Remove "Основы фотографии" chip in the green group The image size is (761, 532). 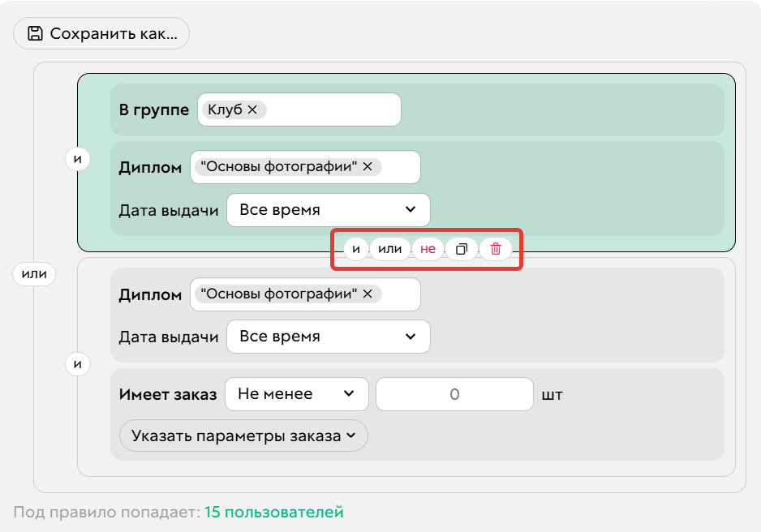367,166
